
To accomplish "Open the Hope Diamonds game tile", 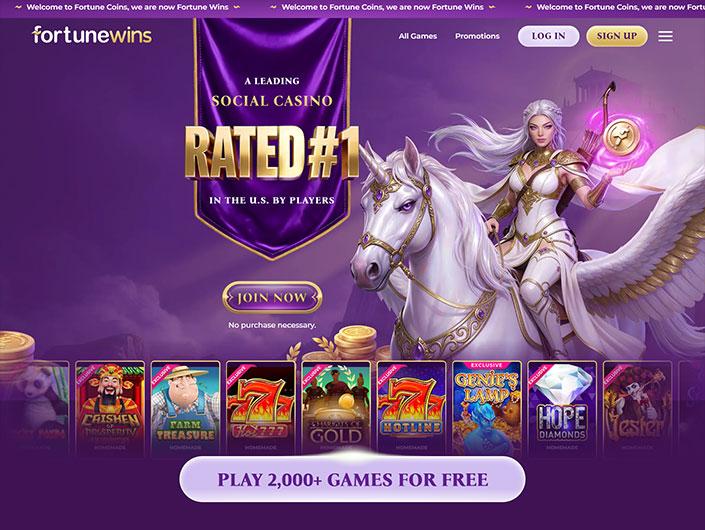I will [x=562, y=408].
